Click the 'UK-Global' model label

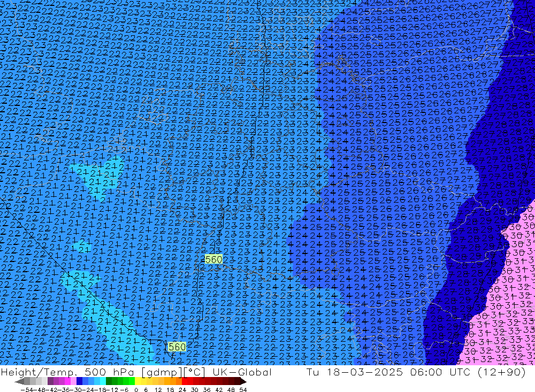click(x=242, y=372)
